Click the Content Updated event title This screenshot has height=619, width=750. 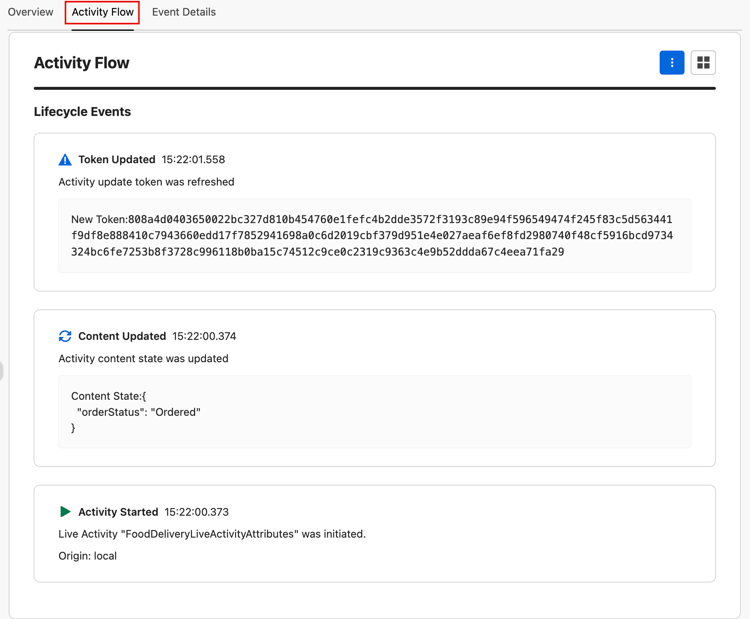[x=122, y=336]
